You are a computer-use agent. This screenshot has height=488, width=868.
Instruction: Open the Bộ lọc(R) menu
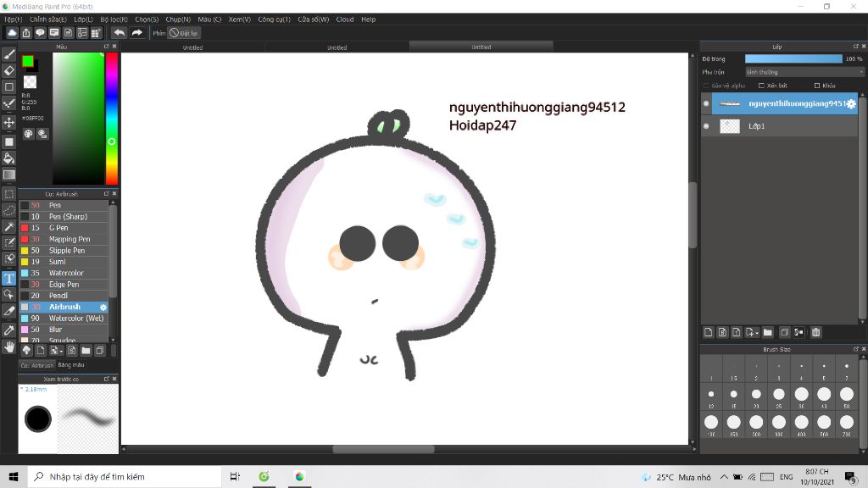pyautogui.click(x=114, y=19)
